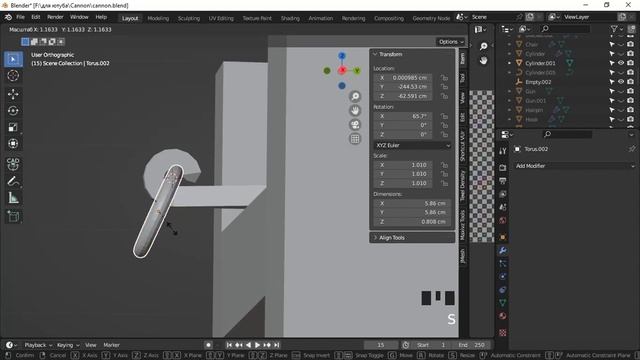Select the Cursor tool
Viewport: 640px width, 360px height.
(x=13, y=76)
